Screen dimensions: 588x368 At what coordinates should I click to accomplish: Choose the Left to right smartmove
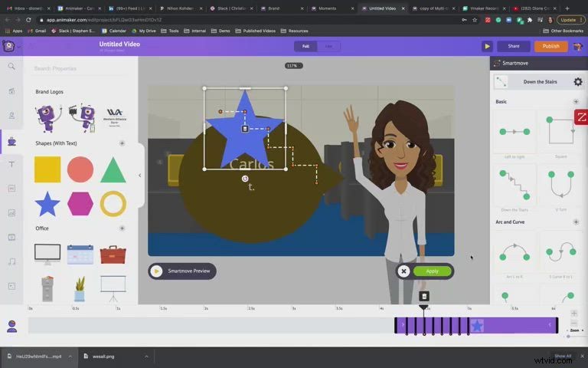tap(514, 132)
